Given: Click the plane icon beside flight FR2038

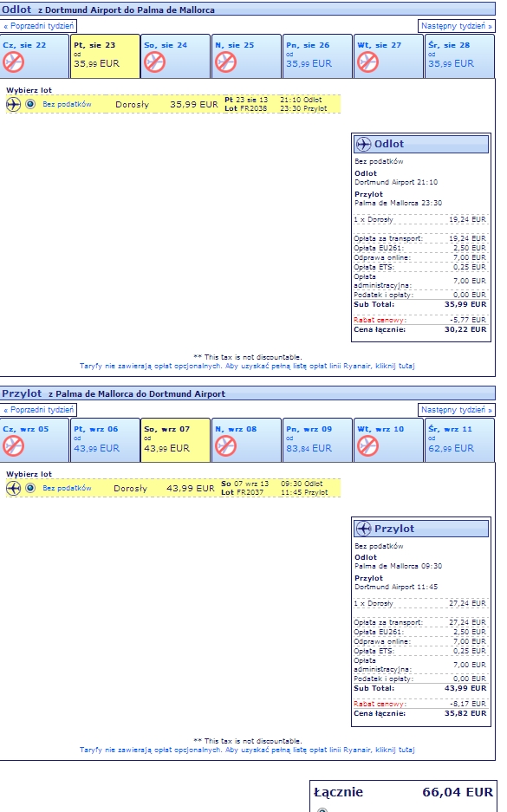Looking at the screenshot, I should 14,105.
